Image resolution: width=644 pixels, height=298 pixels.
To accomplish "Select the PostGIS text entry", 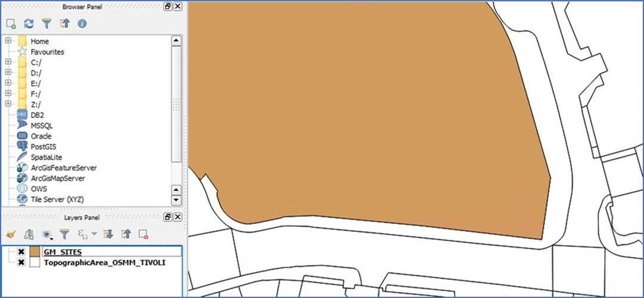I will [43, 147].
